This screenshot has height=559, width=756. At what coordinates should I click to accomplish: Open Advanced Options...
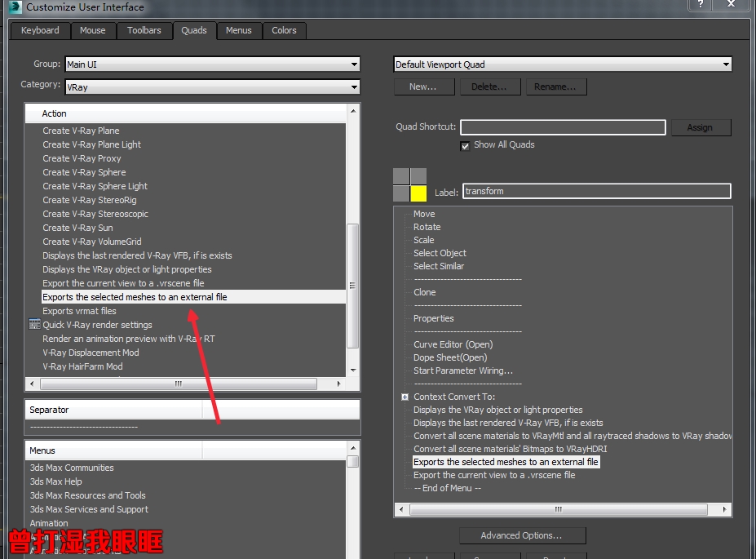(x=521, y=535)
